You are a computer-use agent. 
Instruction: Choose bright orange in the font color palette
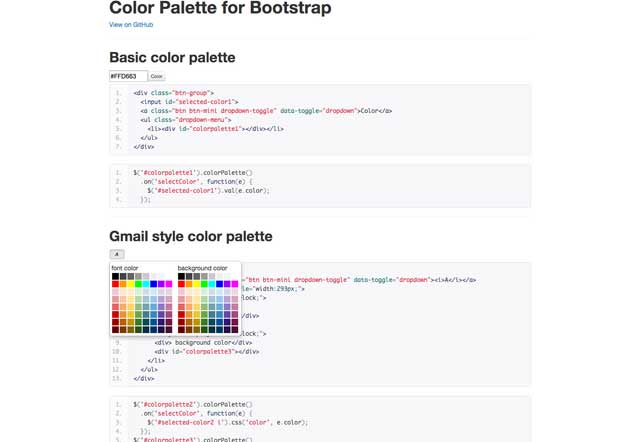[124, 284]
